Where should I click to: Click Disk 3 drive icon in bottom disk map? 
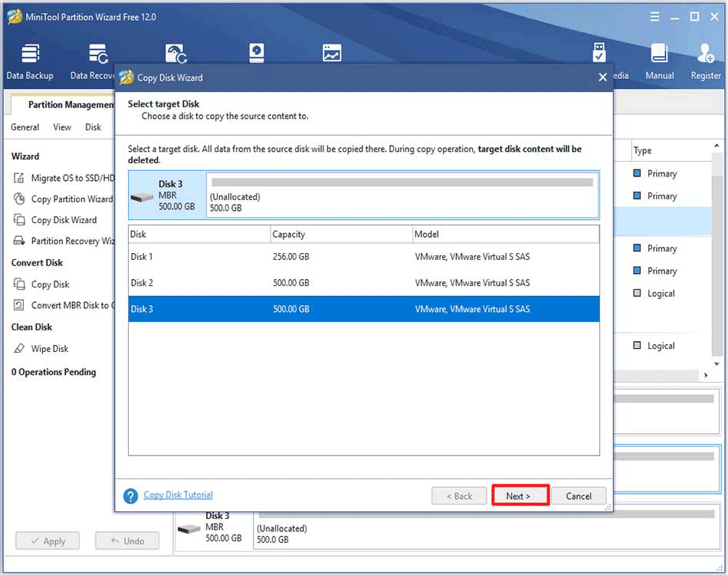point(189,529)
